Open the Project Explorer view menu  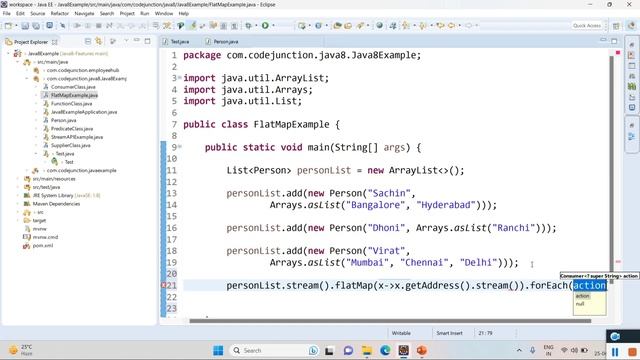[126, 41]
